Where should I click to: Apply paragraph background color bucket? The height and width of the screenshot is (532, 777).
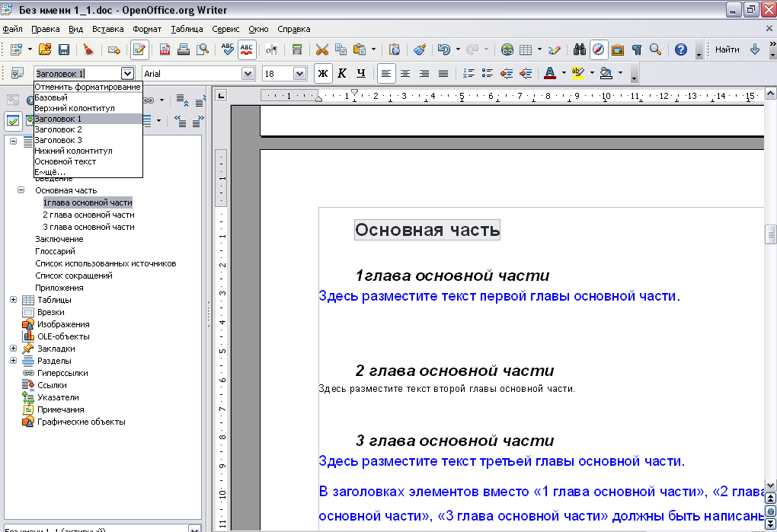pos(606,74)
